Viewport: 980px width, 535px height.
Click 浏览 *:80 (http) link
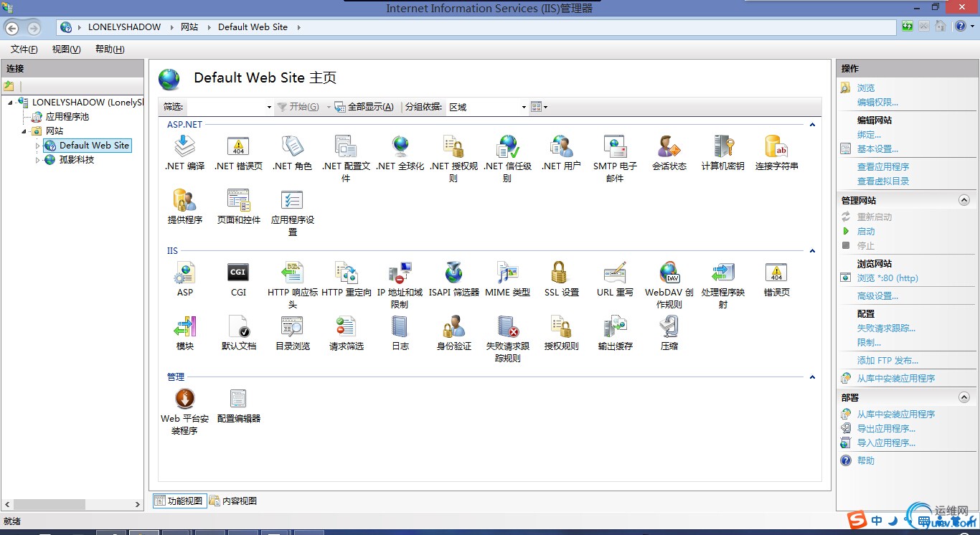pos(887,278)
